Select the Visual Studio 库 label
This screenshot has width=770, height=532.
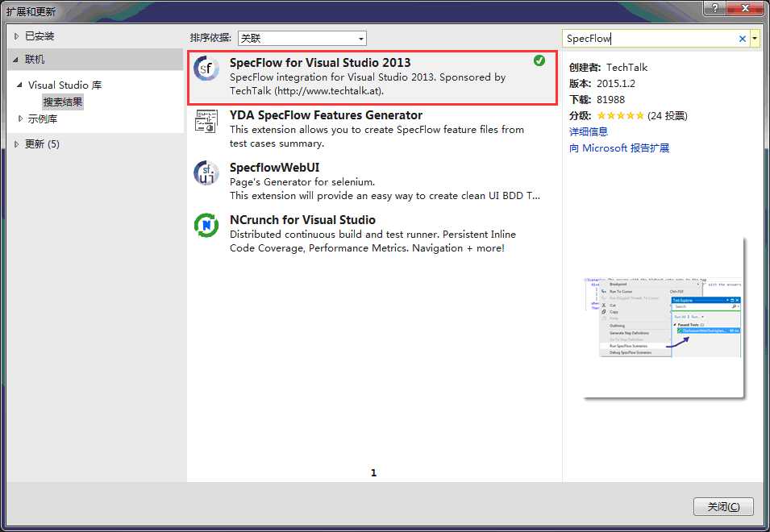click(65, 85)
